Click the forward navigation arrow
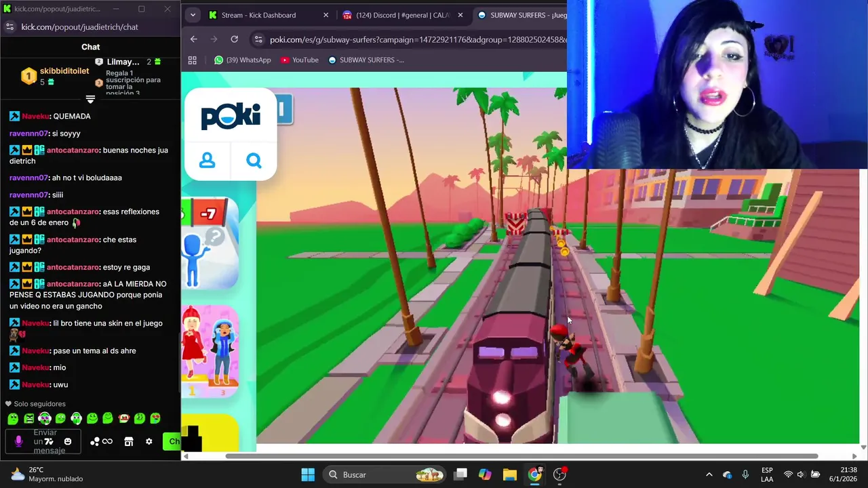This screenshot has height=488, width=868. [214, 39]
